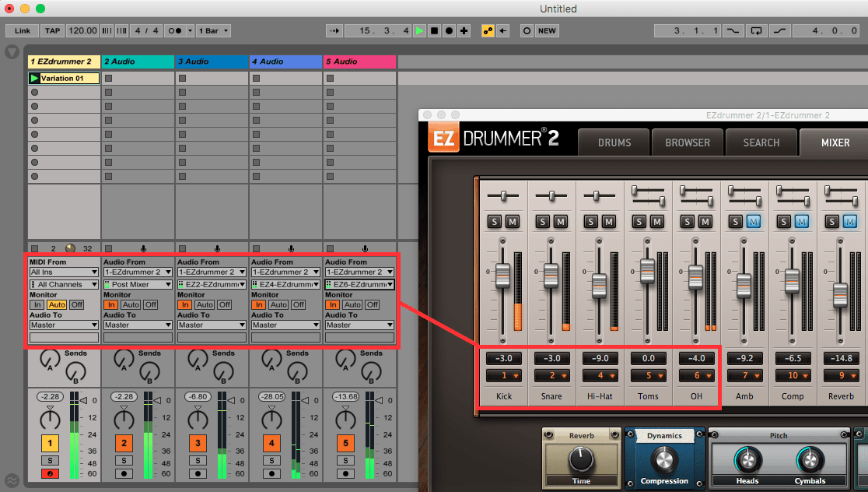Click the Kick volume fader in EZdrummer
Viewport: 868px width, 492px height.
click(502, 276)
